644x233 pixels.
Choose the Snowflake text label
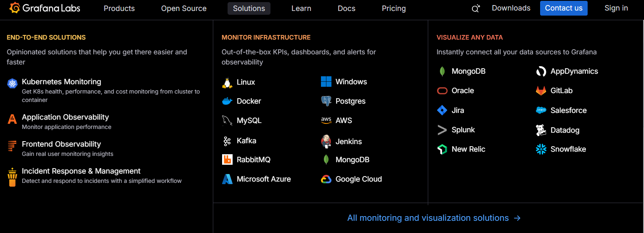pos(568,149)
